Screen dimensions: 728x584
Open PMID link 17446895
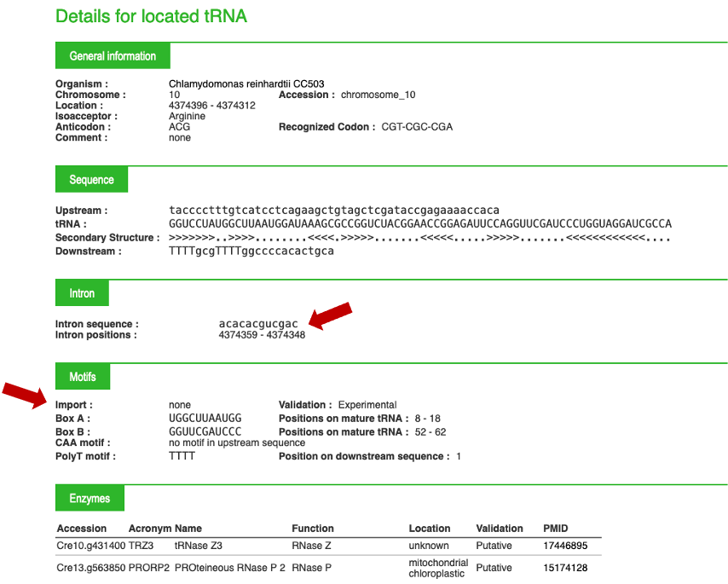click(565, 546)
